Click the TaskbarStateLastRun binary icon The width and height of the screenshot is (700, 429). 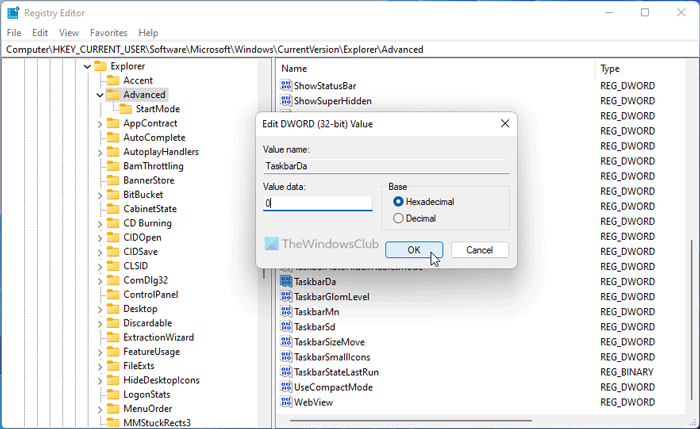click(x=286, y=372)
